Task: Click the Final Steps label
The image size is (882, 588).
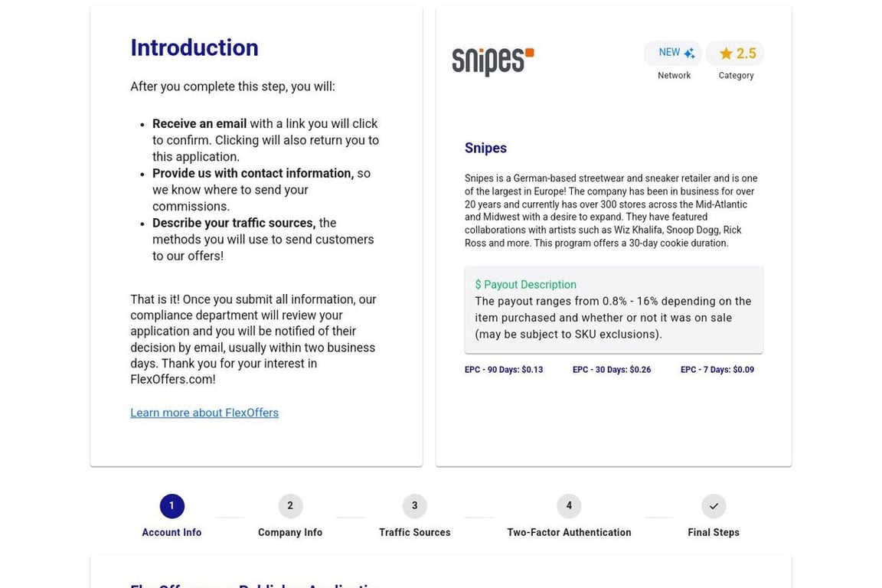Action: [714, 532]
